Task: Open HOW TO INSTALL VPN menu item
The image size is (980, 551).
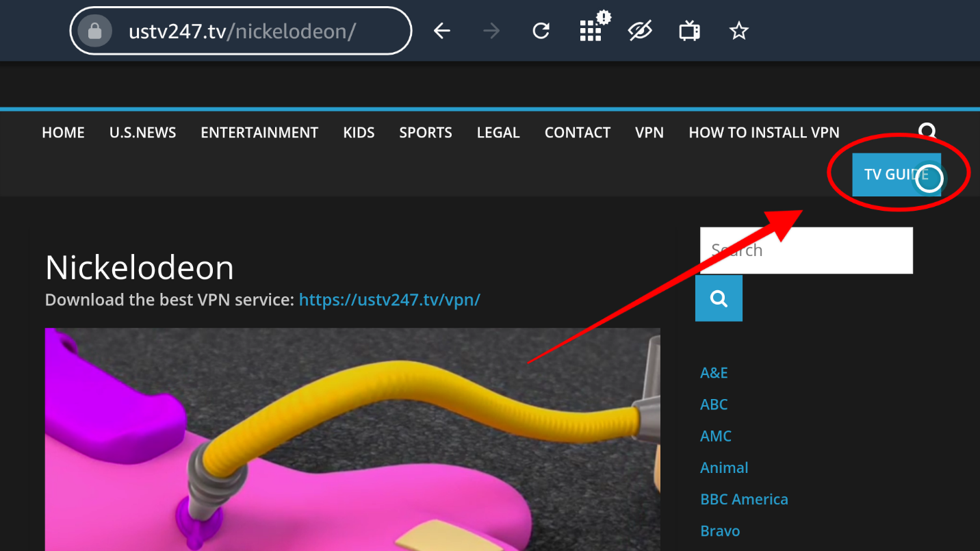Action: 764,133
